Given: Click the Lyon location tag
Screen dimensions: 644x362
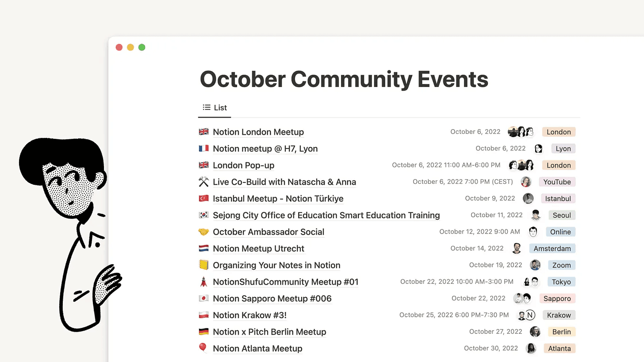Looking at the screenshot, I should coord(563,149).
